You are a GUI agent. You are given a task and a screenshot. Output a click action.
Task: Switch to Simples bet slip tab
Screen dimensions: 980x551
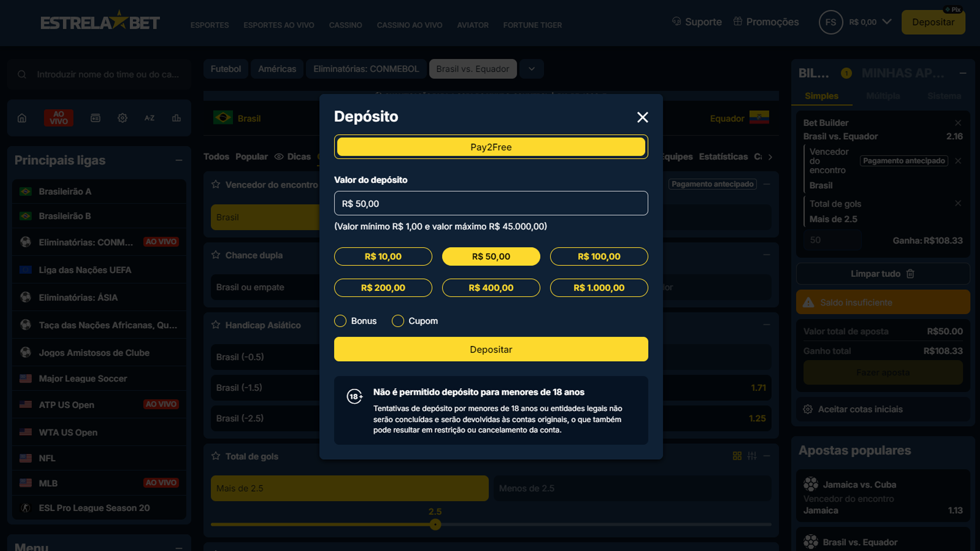pyautogui.click(x=821, y=96)
